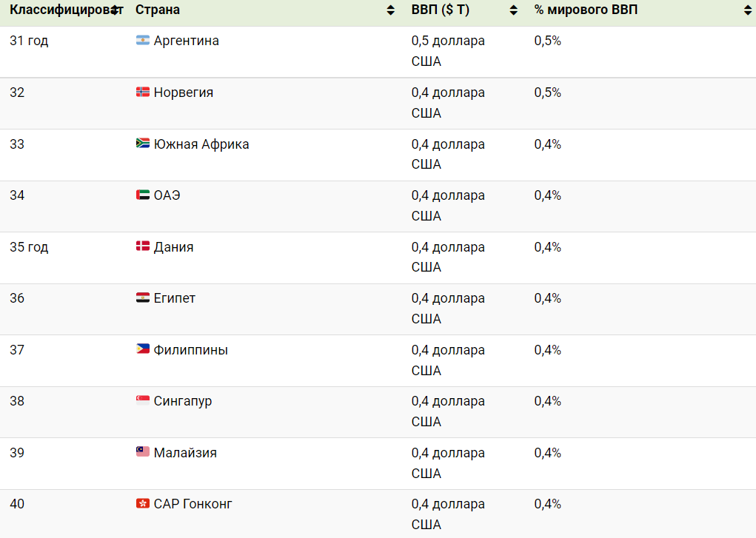Click the Argentina flag icon
This screenshot has width=756, height=538.
tap(143, 41)
